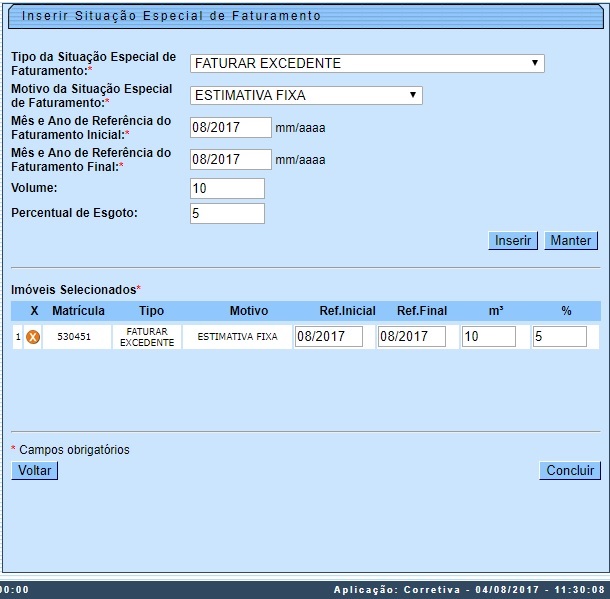610x599 pixels.
Task: Focus the initial billing reference month field
Action: [230, 128]
